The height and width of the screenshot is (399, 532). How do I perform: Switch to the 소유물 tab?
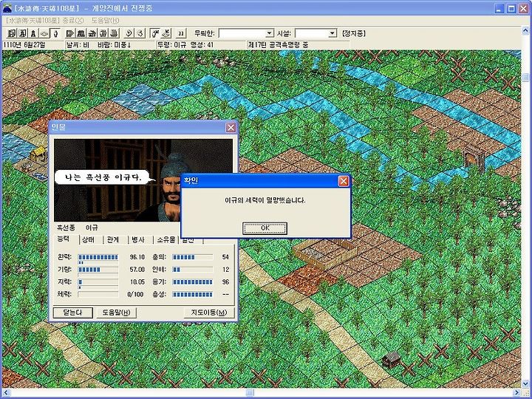coord(166,240)
